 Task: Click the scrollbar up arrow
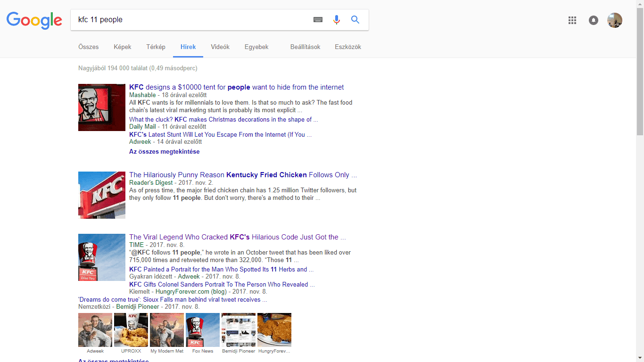[x=640, y=4]
